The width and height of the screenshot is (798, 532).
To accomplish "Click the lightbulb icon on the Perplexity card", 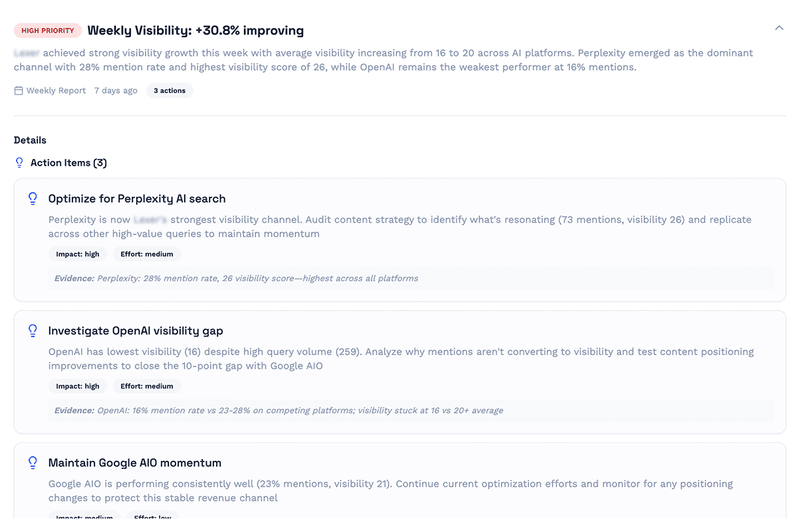I will click(x=33, y=198).
